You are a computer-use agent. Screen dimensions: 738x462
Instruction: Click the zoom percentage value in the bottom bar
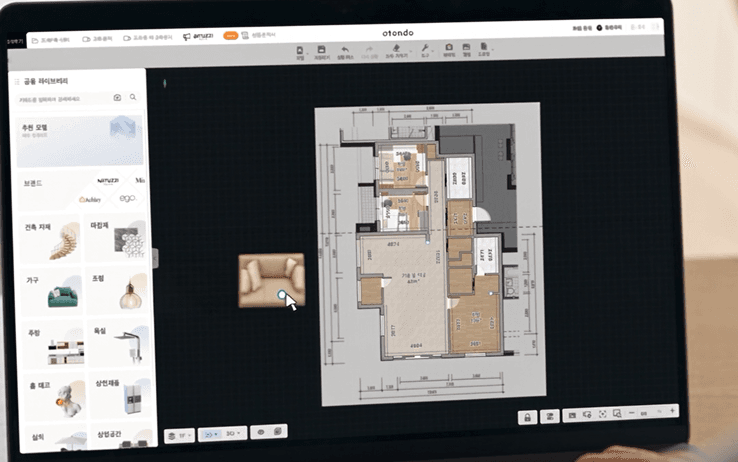[x=644, y=413]
